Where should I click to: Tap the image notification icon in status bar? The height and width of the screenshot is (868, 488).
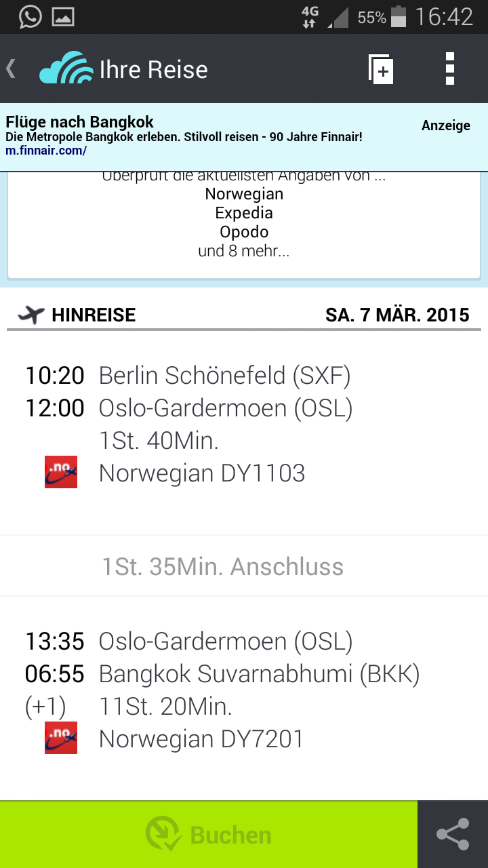tap(63, 16)
